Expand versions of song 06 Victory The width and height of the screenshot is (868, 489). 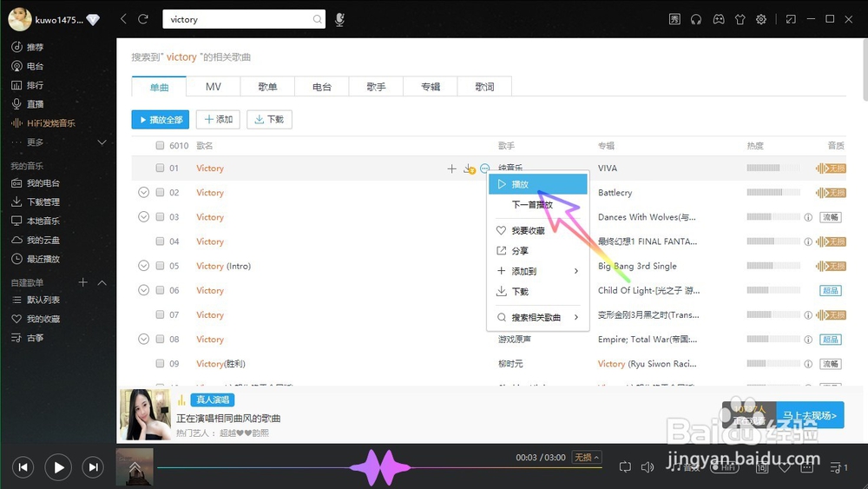coord(143,290)
